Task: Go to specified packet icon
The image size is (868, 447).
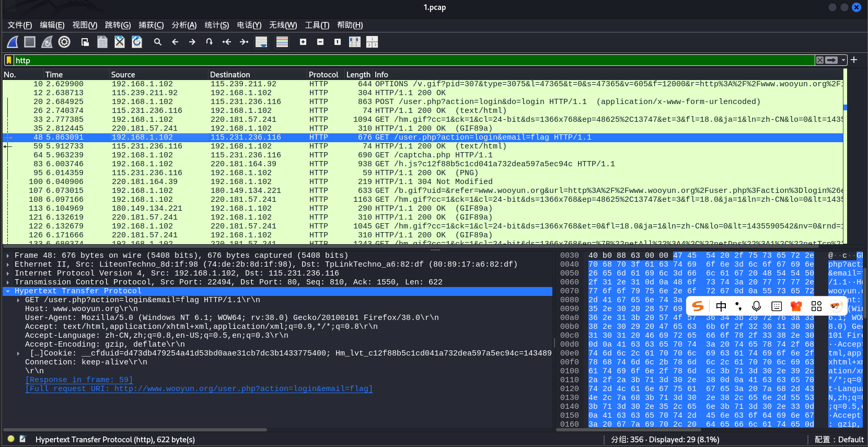Action: [210, 42]
